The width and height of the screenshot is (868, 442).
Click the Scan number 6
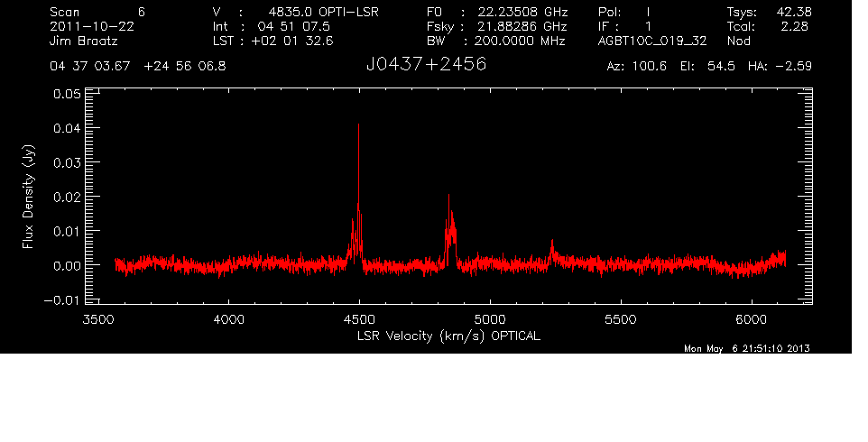tap(142, 12)
